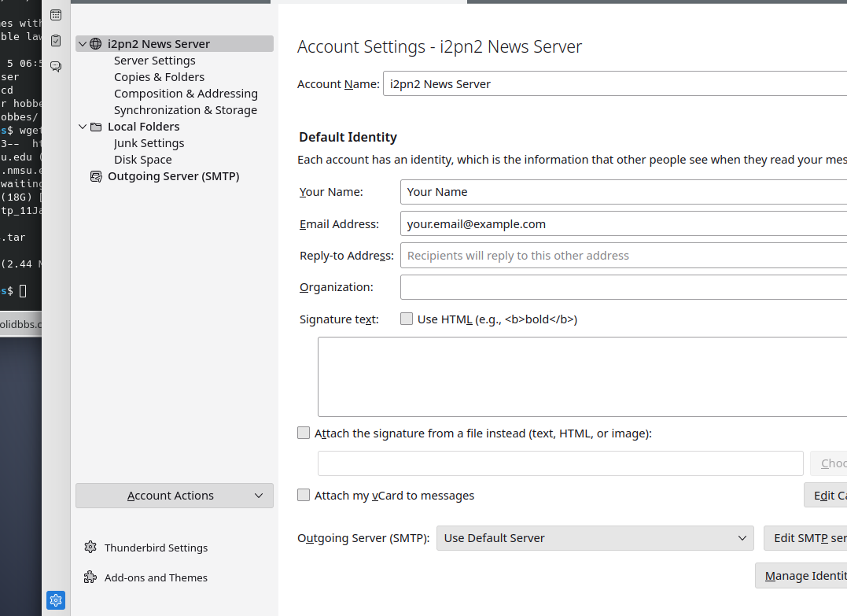Click the gear icon next to Thunderbird Settings
Viewport: 847px width, 616px height.
[x=90, y=548]
